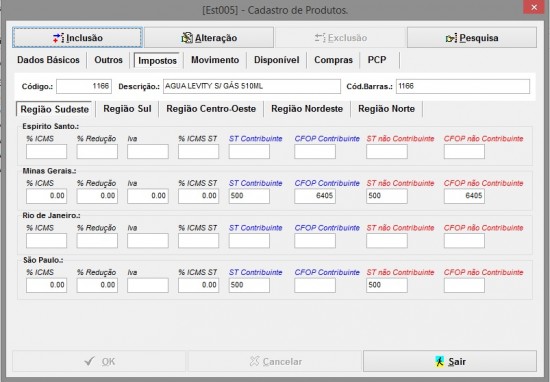The width and height of the screenshot is (550, 382).
Task: Click Espírito Santo ST Contribuinte field
Action: [249, 152]
